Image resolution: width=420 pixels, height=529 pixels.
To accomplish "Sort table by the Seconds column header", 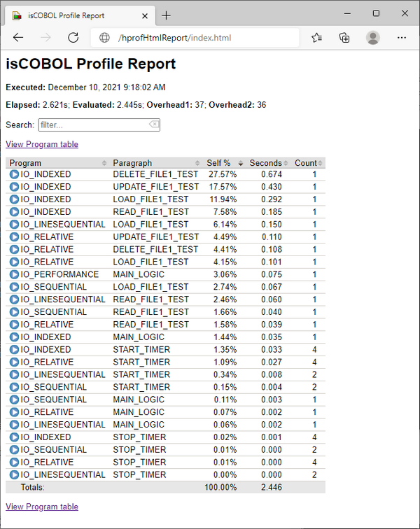I will [x=268, y=163].
